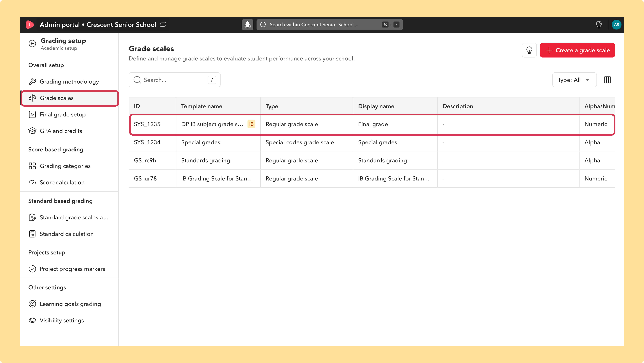The width and height of the screenshot is (644, 363).
Task: Go to Score calculation
Action: click(69, 182)
